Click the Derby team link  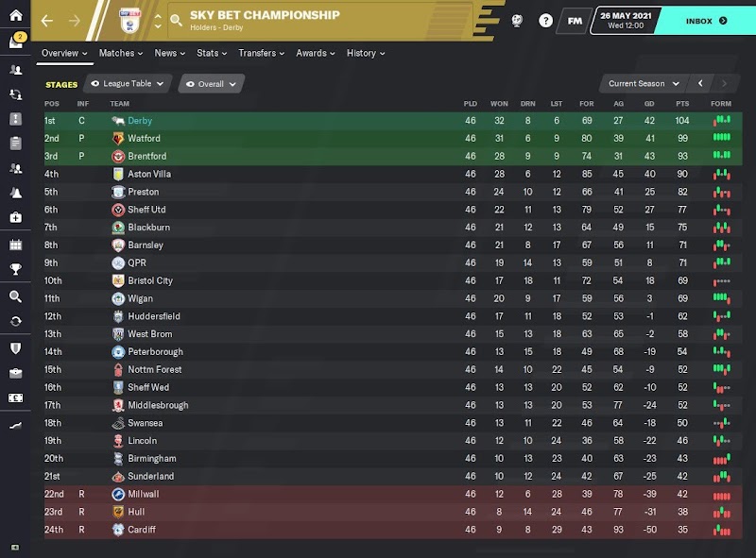140,121
